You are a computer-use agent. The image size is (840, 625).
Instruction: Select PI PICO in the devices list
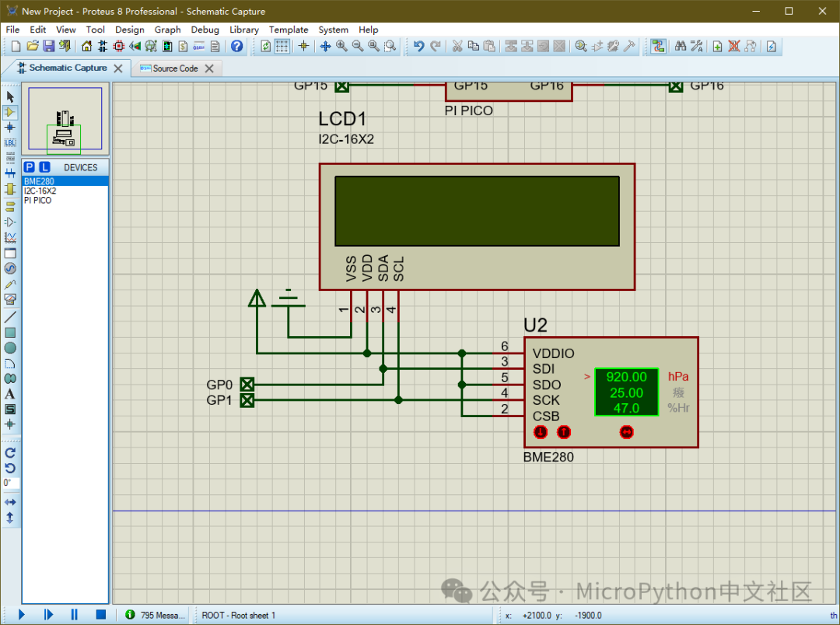(65, 201)
